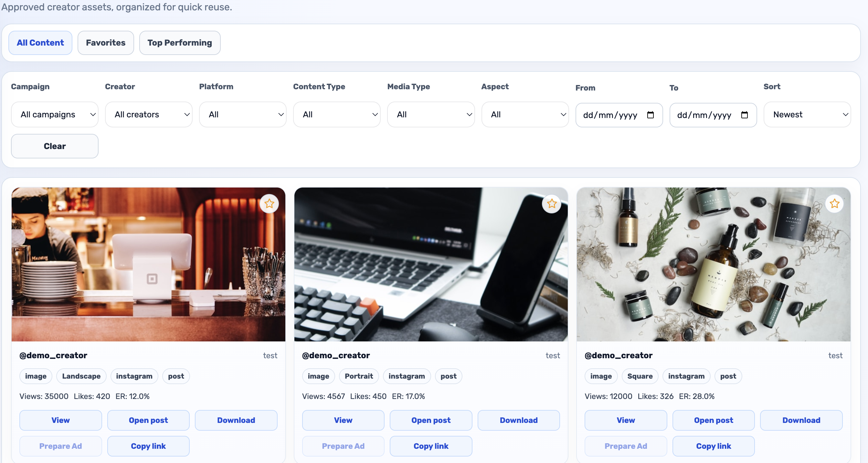Expand the Aspect filter dropdown
Image resolution: width=868 pixels, height=463 pixels.
tap(525, 114)
